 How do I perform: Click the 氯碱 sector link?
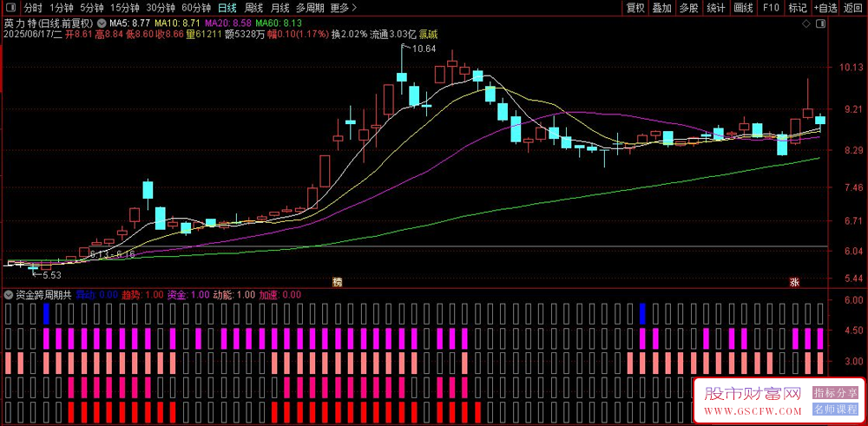[429, 35]
